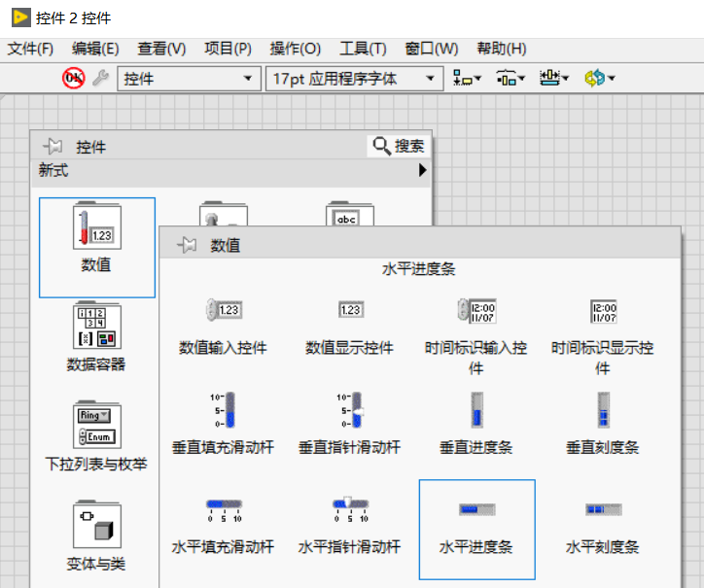
Task: Pick the 垂直填充滑动杆 vertical fill slide
Action: tap(223, 424)
